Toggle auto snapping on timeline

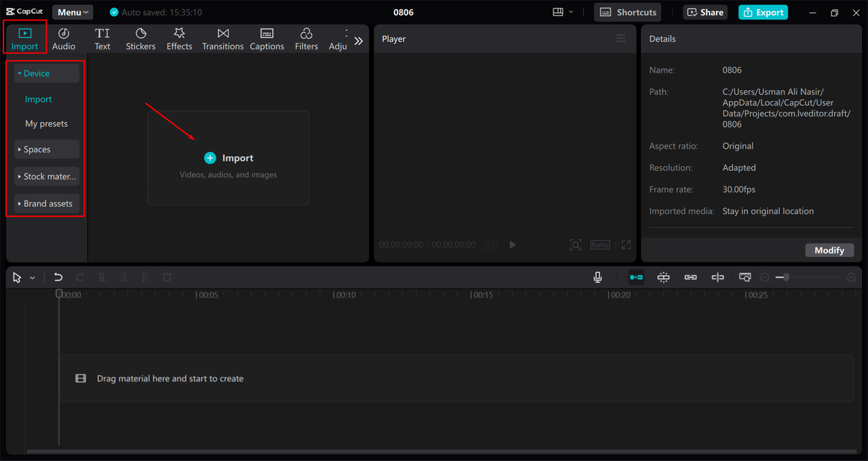[x=664, y=277]
